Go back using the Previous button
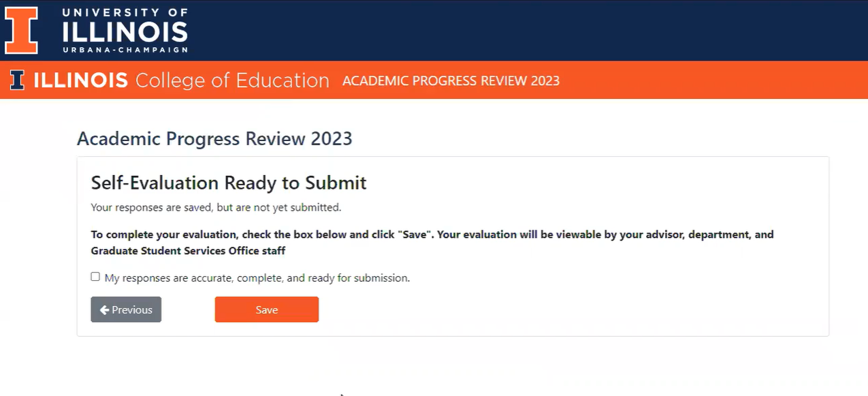The width and height of the screenshot is (868, 396). (126, 309)
